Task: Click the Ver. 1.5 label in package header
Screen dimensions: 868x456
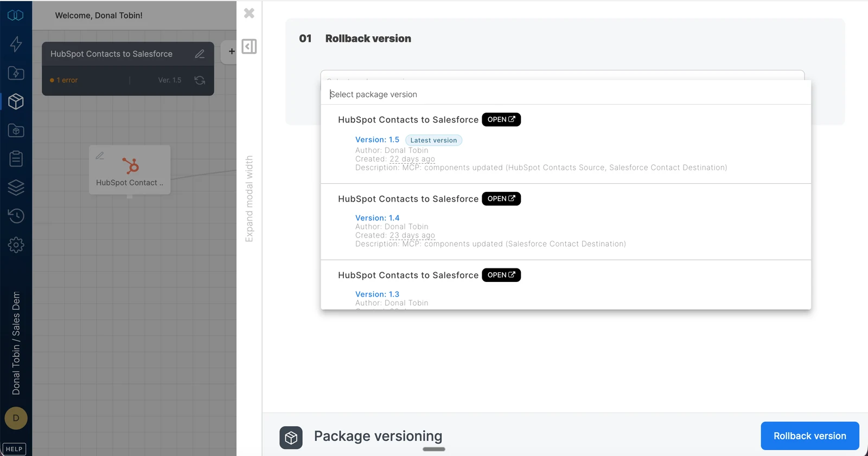Action: [x=170, y=80]
